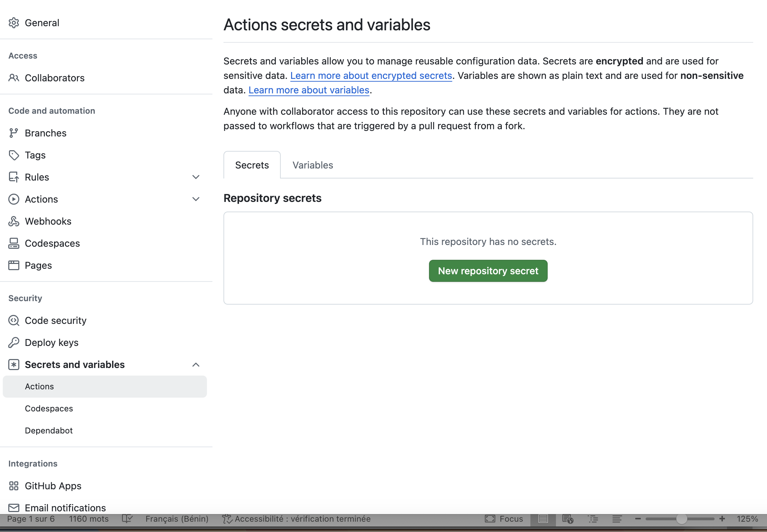
Task: Click the Français (Bénin) language indicator
Action: click(177, 519)
